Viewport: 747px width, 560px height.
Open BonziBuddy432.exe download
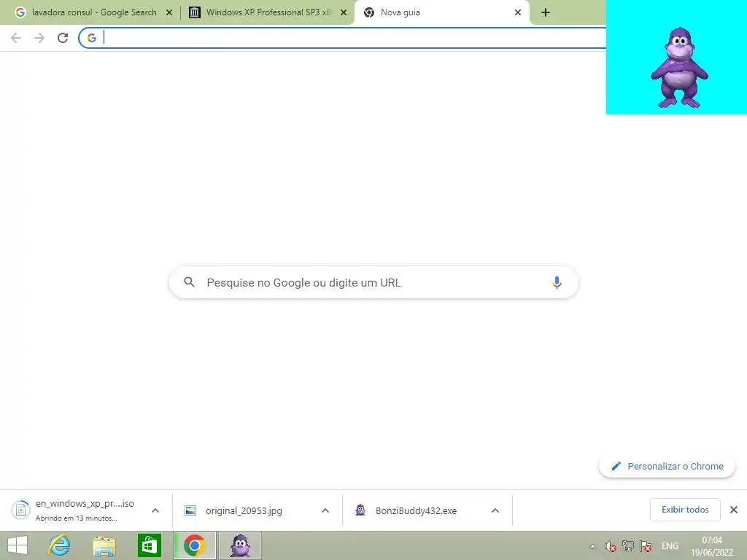[415, 510]
